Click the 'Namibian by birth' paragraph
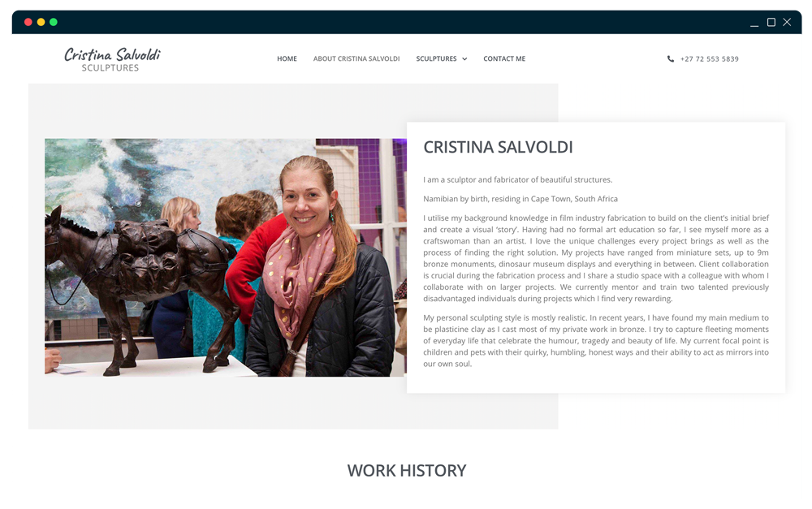Screen dimensions: 812x509 click(520, 199)
